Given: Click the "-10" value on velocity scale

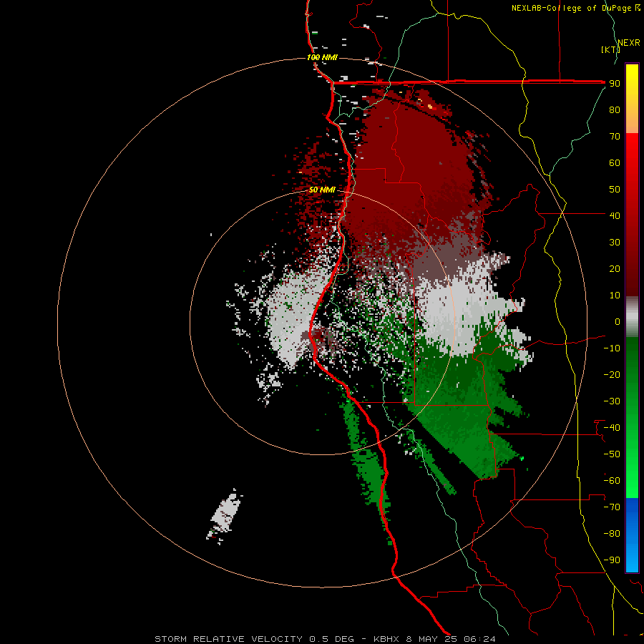Looking at the screenshot, I should 612,348.
